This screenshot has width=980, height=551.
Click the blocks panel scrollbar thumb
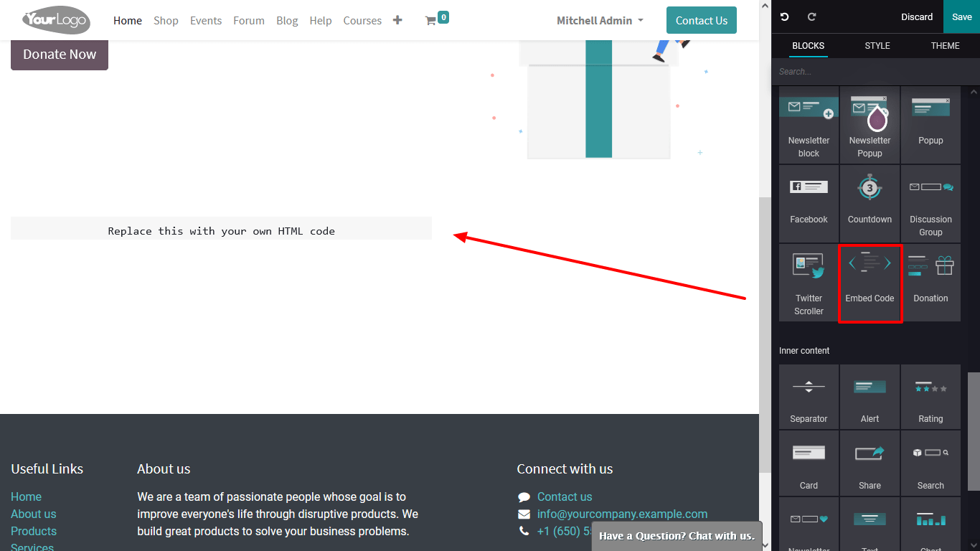(974, 432)
